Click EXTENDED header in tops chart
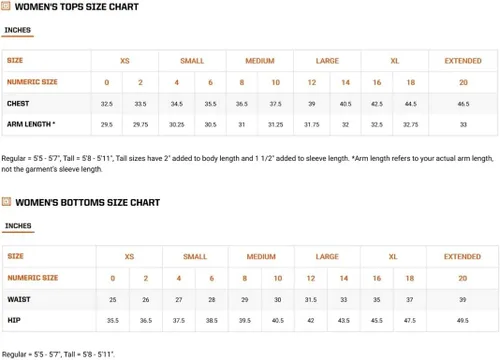This screenshot has height=360, width=500. click(463, 61)
